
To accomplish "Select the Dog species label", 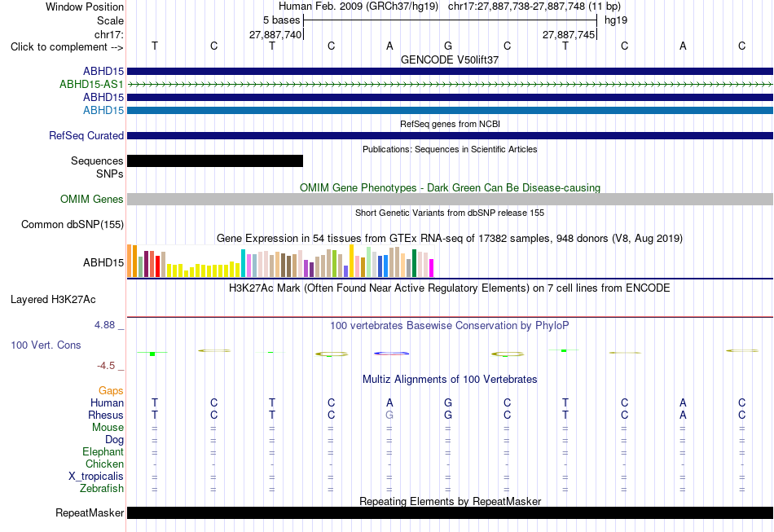I will point(114,440).
